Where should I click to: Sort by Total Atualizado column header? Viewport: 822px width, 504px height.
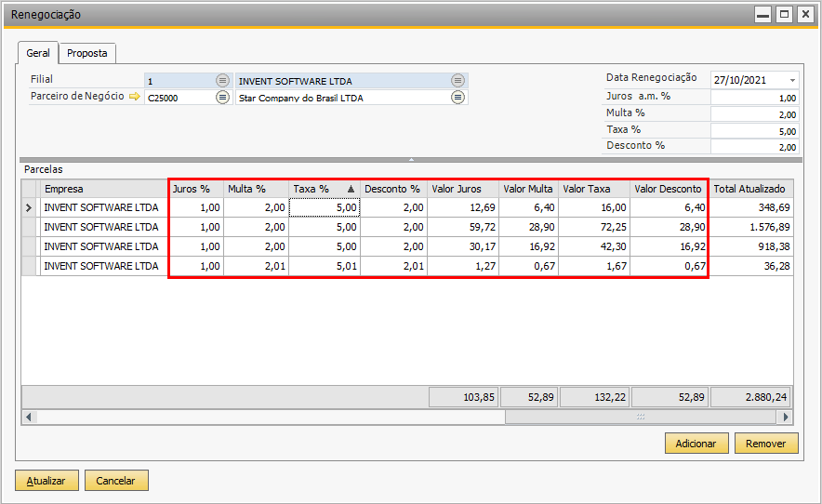(750, 189)
